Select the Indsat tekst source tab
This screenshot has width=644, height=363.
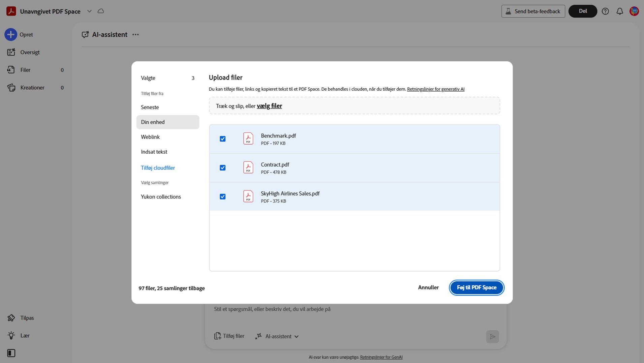[x=168, y=152]
